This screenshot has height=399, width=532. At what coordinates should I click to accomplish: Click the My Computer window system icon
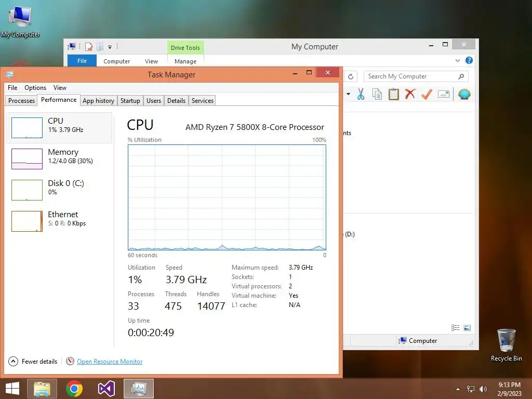pyautogui.click(x=72, y=46)
